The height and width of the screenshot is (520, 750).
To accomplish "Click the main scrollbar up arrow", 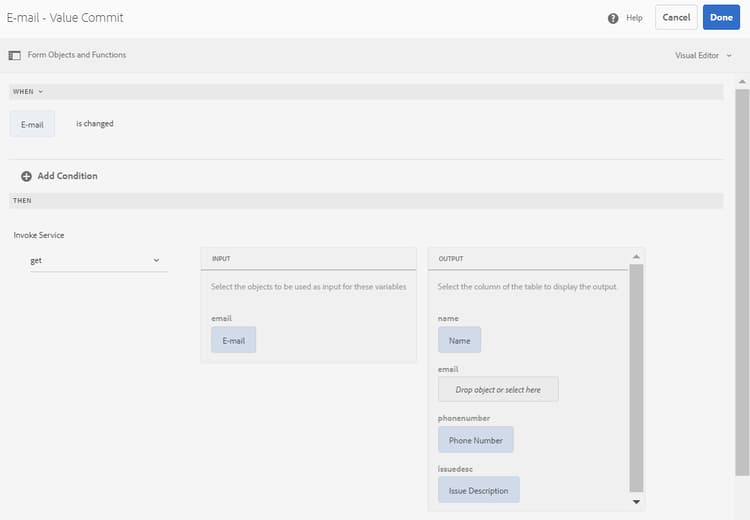I will (742, 82).
